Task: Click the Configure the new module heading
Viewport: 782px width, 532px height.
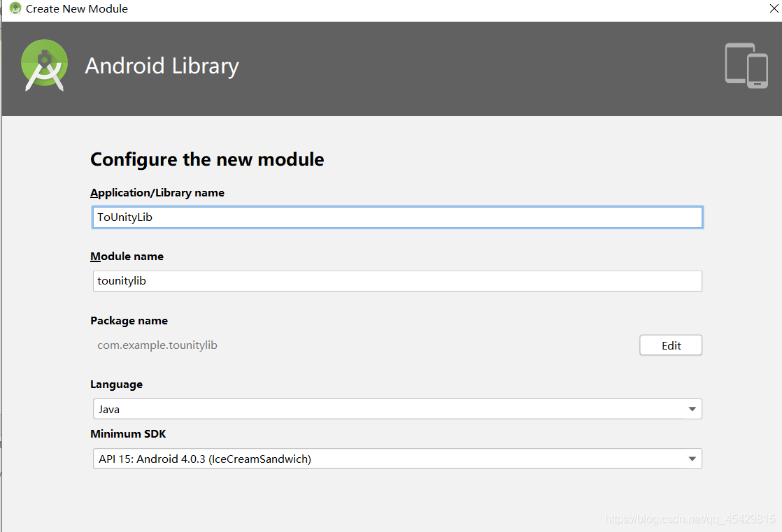Action: tap(207, 159)
